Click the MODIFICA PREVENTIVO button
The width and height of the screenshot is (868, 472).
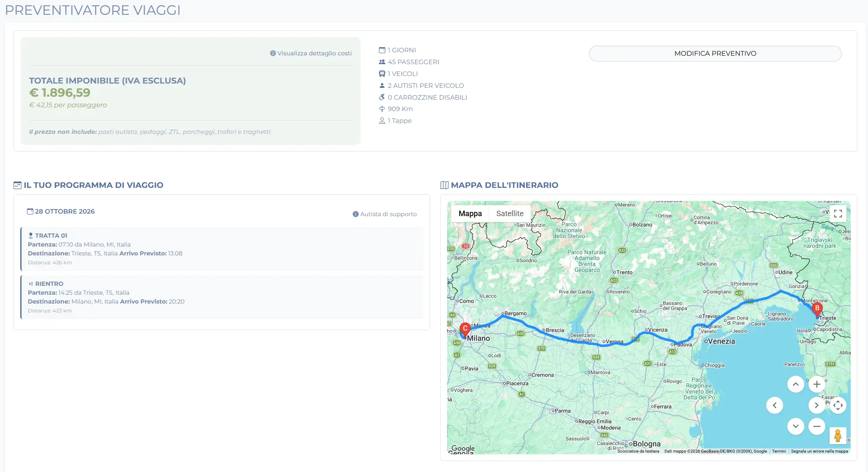[715, 54]
